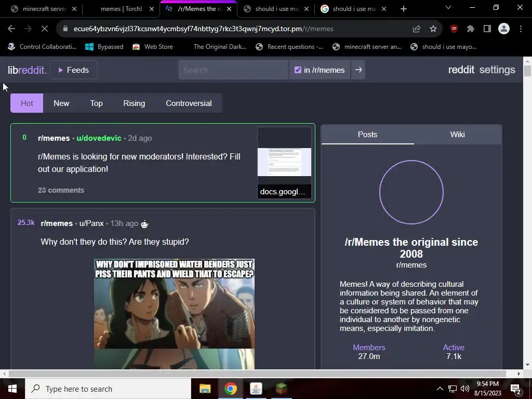Open the volume tray icon
The width and height of the screenshot is (532, 399).
[x=465, y=389]
